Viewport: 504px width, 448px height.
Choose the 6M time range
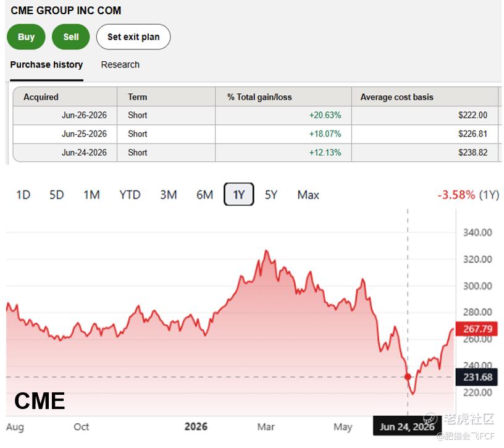[205, 195]
